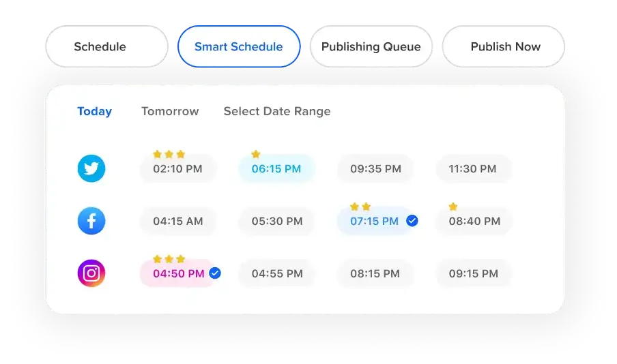Click the Instagram camera icon
The width and height of the screenshot is (617, 364).
[x=91, y=273]
